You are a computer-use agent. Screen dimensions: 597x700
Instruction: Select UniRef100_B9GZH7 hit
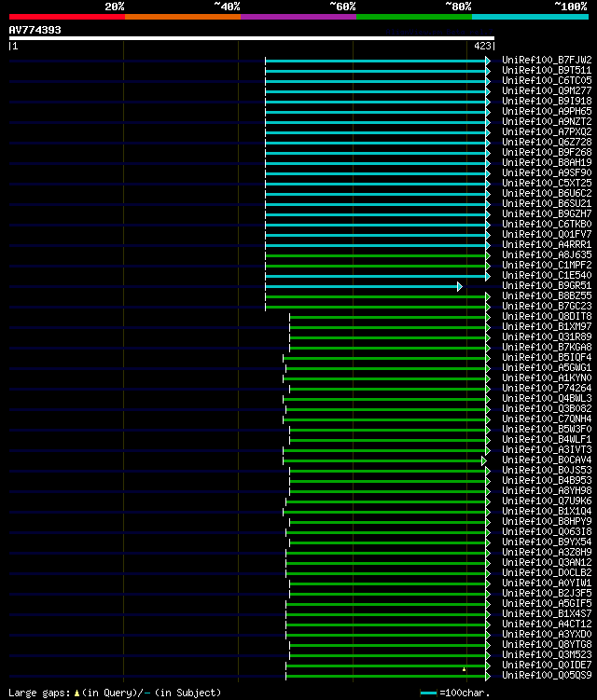(x=547, y=213)
